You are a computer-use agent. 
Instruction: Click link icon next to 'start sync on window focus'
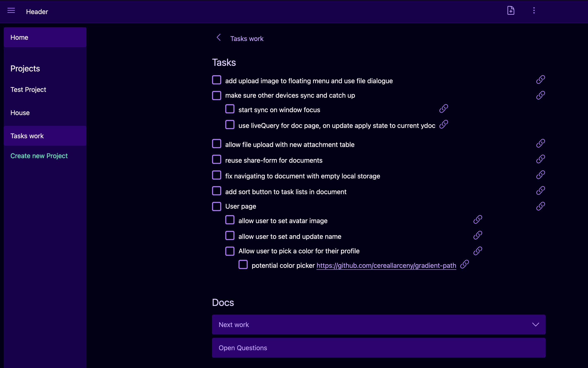[x=443, y=108]
